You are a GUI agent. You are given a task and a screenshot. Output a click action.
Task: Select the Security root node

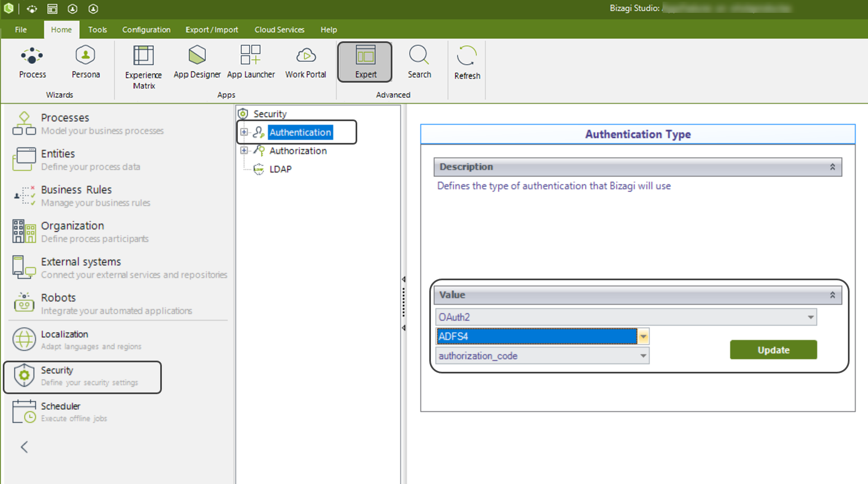click(270, 114)
